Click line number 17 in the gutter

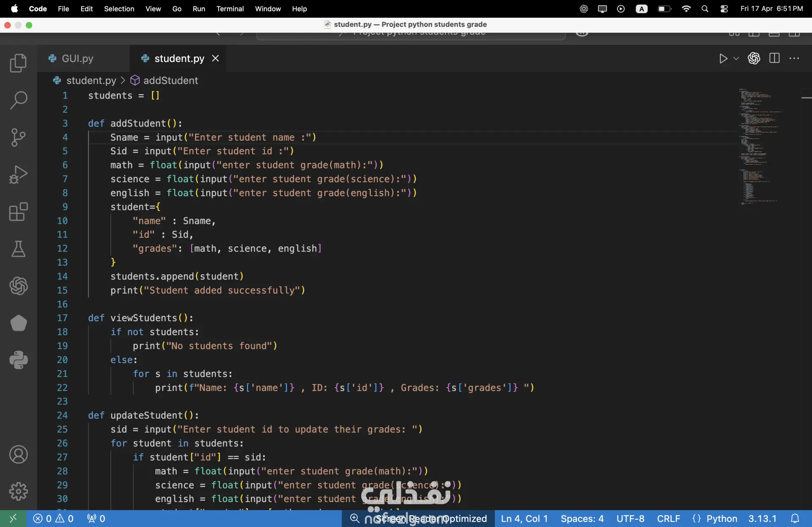(x=62, y=318)
